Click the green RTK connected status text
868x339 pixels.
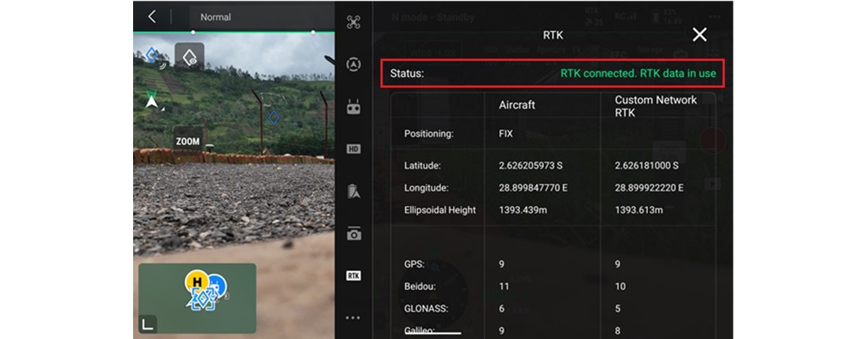(x=642, y=73)
